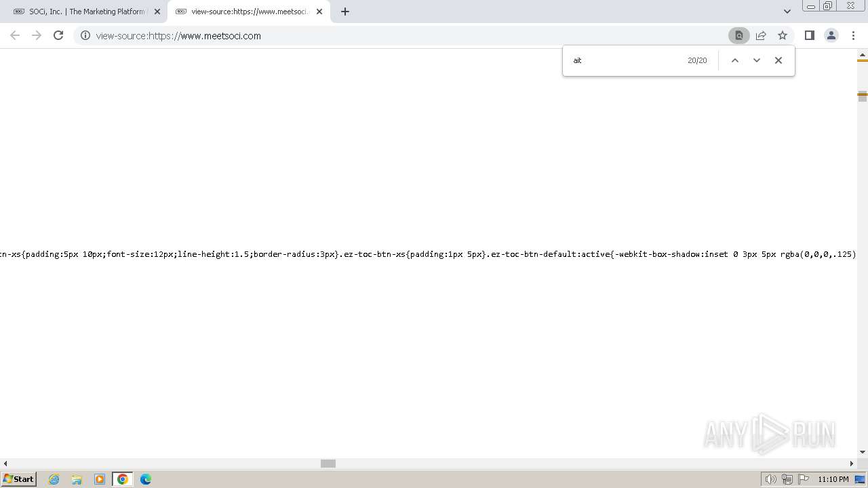
Task: Go back to previous page
Action: pyautogui.click(x=15, y=35)
